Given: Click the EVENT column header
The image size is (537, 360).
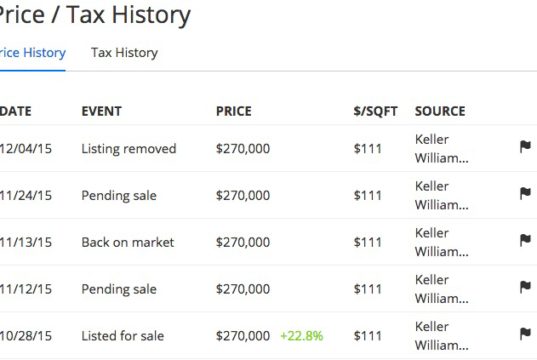Looking at the screenshot, I should pyautogui.click(x=101, y=111).
